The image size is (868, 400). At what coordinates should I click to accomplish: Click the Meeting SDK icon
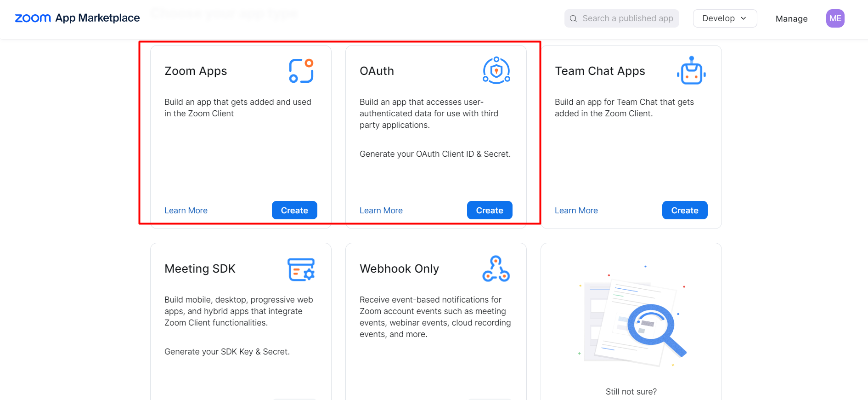(301, 269)
